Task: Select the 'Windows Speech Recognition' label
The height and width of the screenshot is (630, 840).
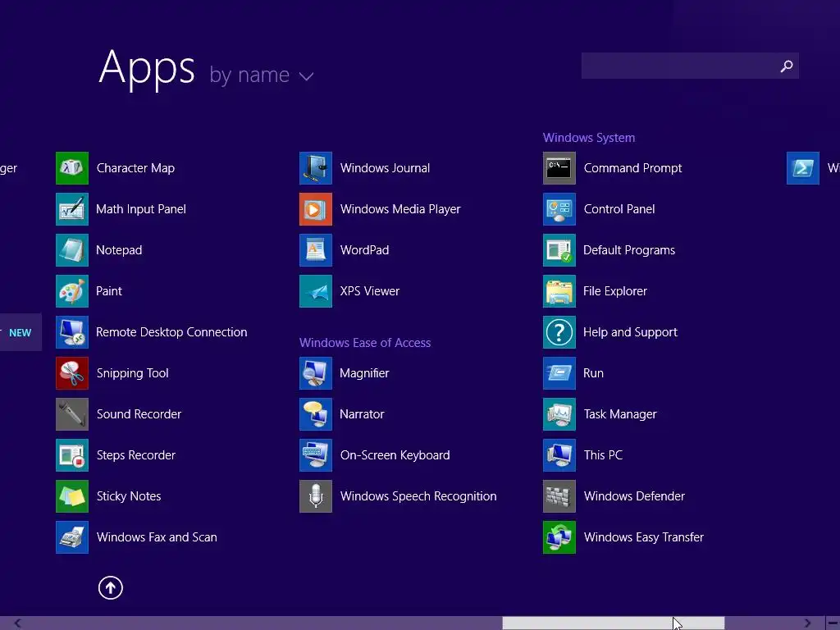Action: point(418,496)
